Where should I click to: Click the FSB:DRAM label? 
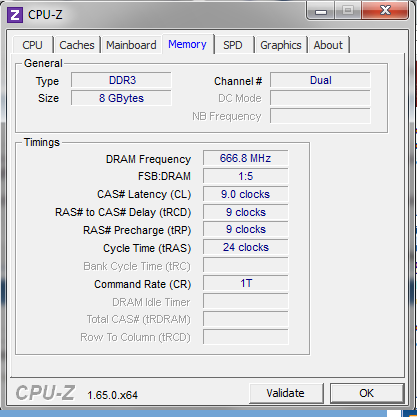click(164, 176)
